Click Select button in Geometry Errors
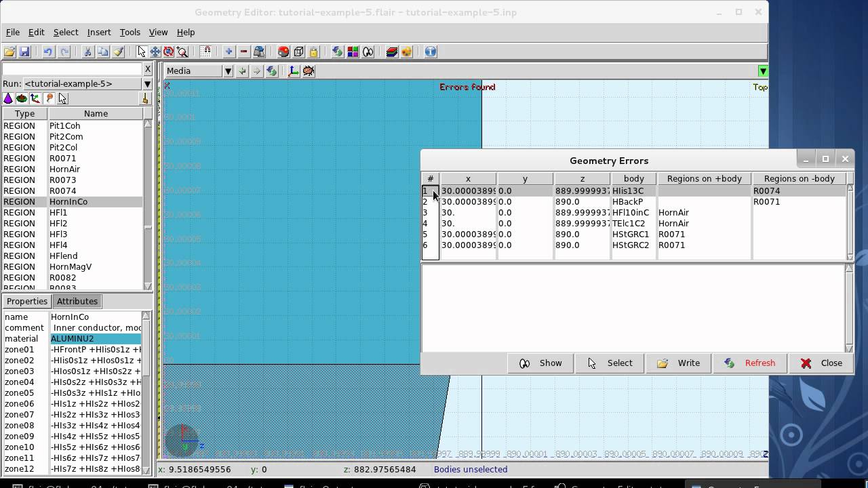This screenshot has height=488, width=868. tap(610, 363)
